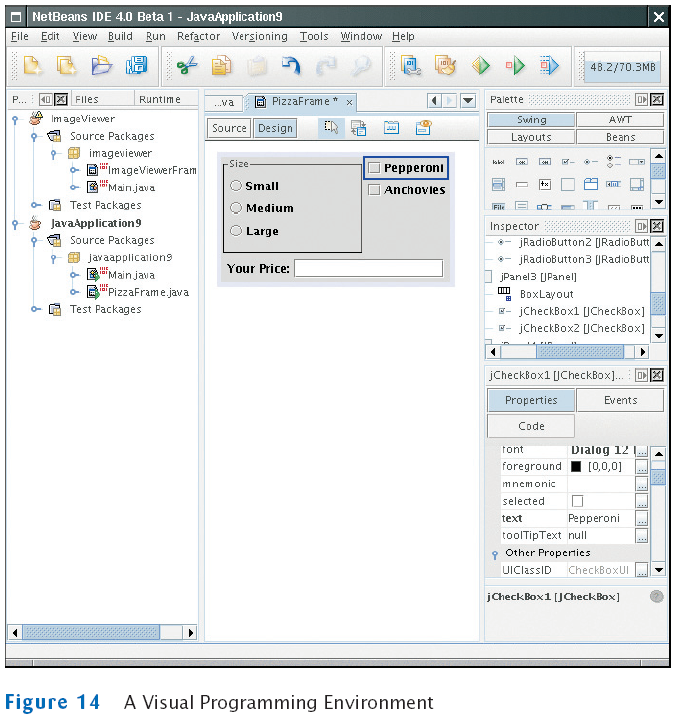Select the JCheckBox component in Palette

(567, 161)
